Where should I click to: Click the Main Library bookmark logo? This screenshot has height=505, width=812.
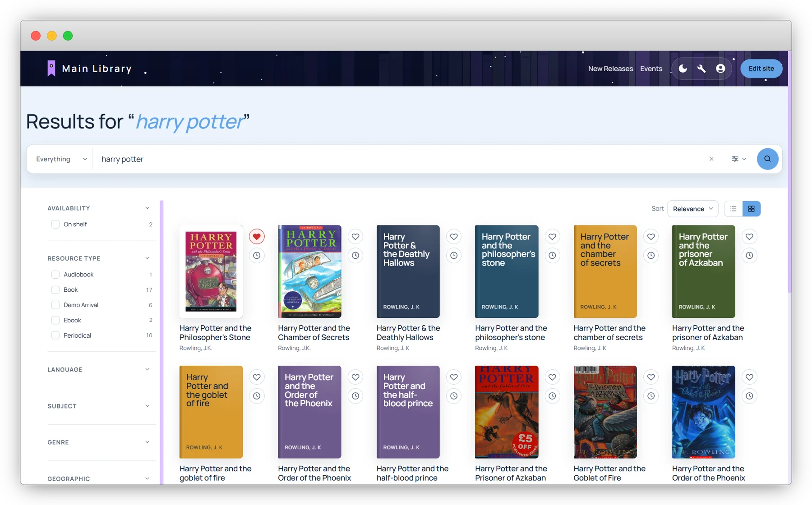(51, 69)
